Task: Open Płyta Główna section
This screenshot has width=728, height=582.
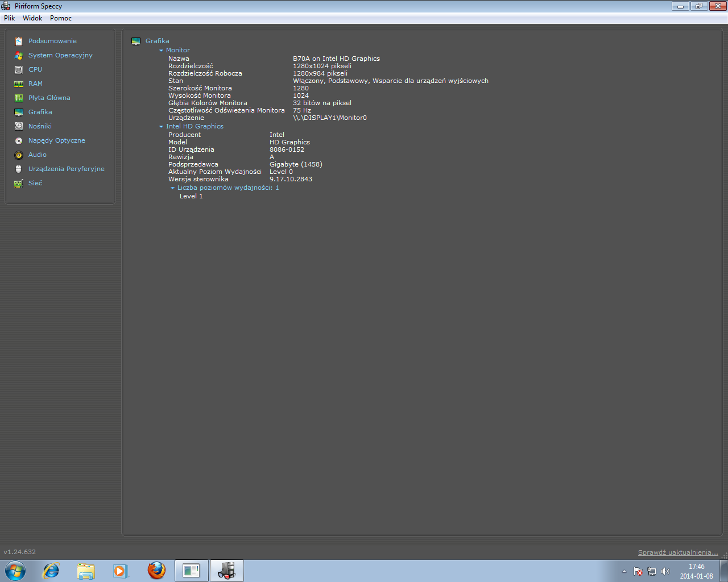Action: 49,98
